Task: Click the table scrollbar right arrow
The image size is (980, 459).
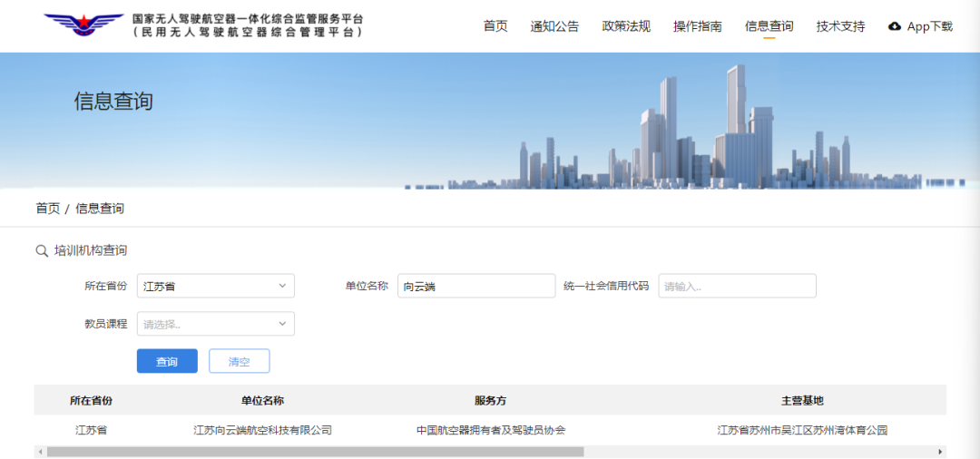Action: coord(940,452)
